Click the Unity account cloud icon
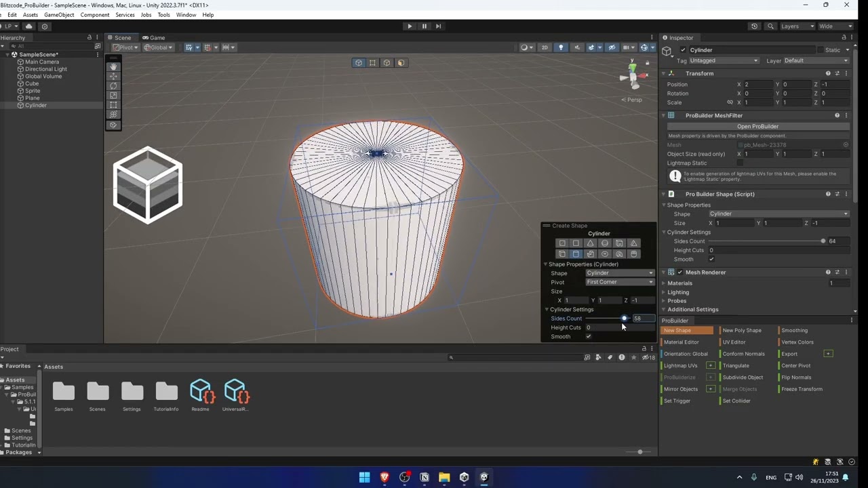This screenshot has width=868, height=488. coord(28,26)
